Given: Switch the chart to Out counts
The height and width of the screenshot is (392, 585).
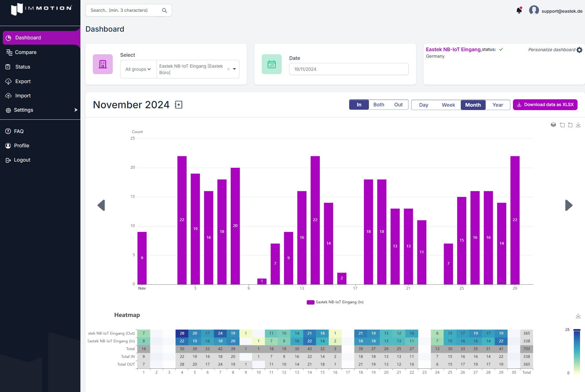Looking at the screenshot, I should 398,105.
